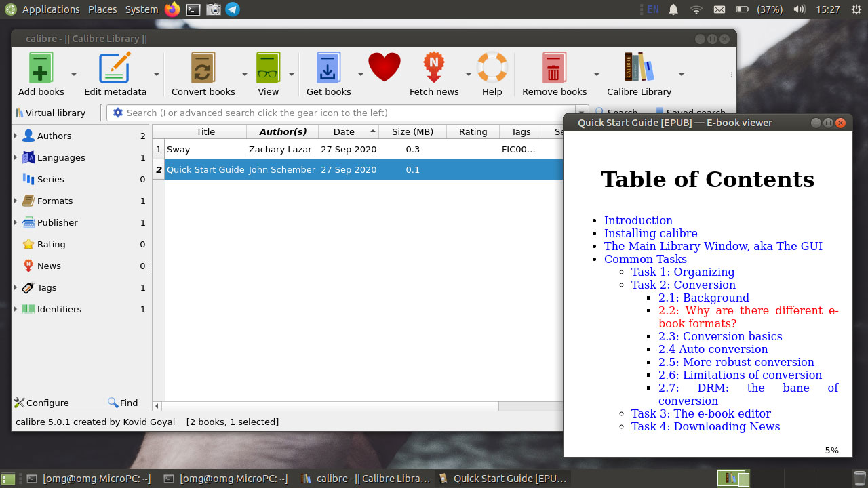Click the Get books icon

coord(328,68)
